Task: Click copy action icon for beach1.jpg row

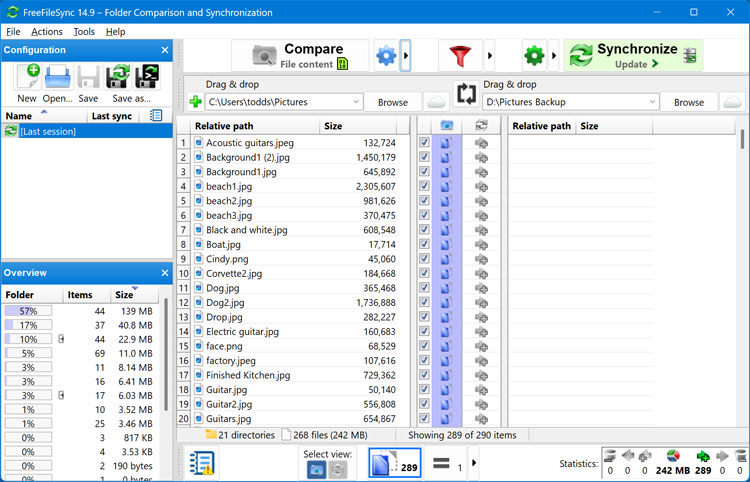Action: coord(481,186)
